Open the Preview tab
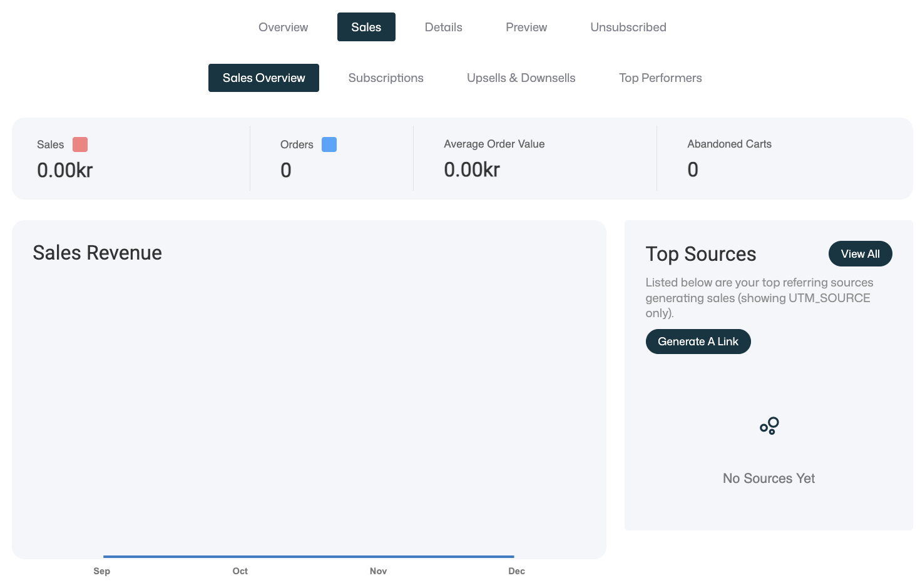 (526, 27)
